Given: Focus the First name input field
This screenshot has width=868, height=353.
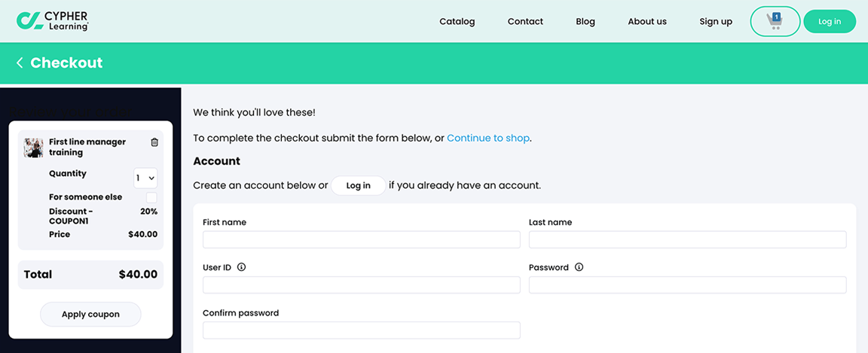Looking at the screenshot, I should [362, 239].
